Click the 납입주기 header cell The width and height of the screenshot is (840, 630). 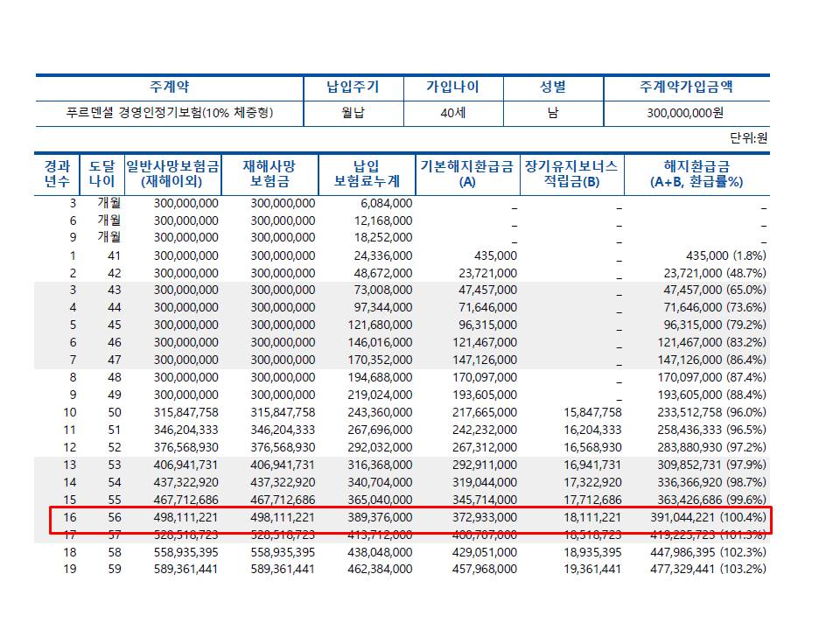353,87
